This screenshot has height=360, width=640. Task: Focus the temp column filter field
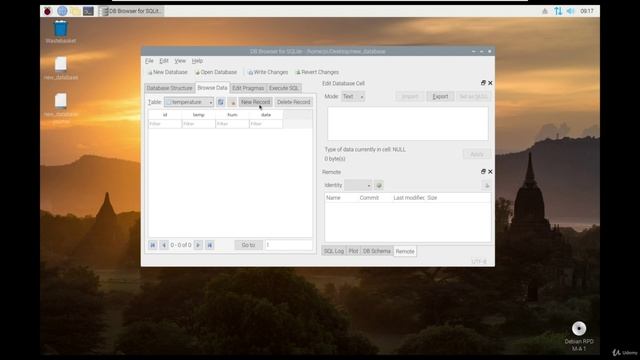198,124
